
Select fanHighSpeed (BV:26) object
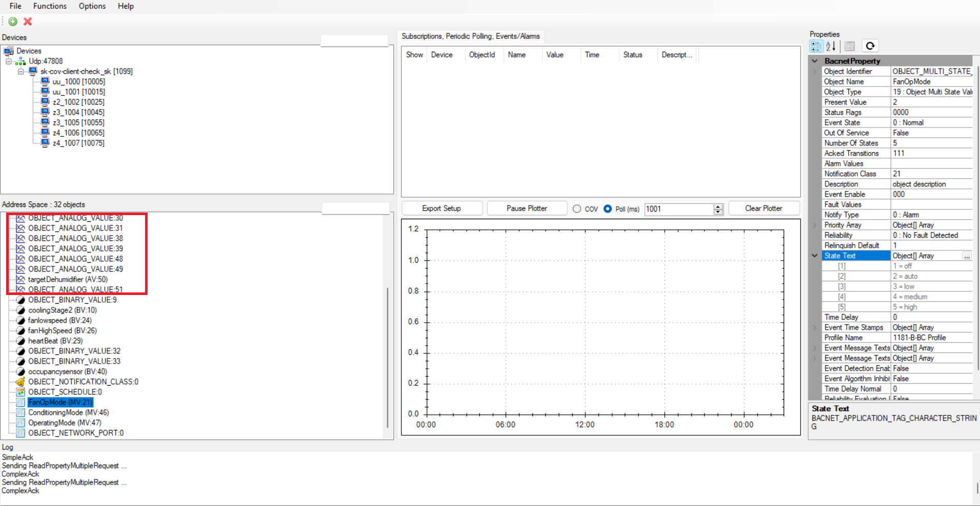point(63,330)
